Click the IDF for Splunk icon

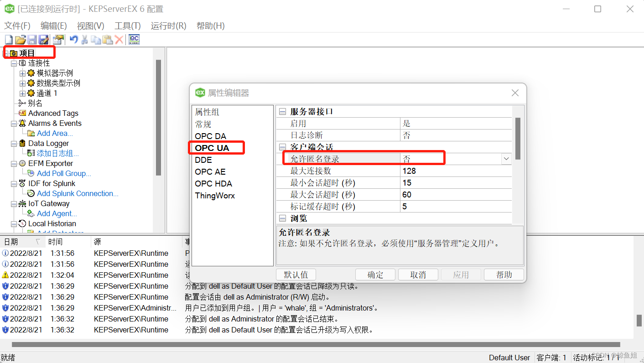tap(22, 183)
